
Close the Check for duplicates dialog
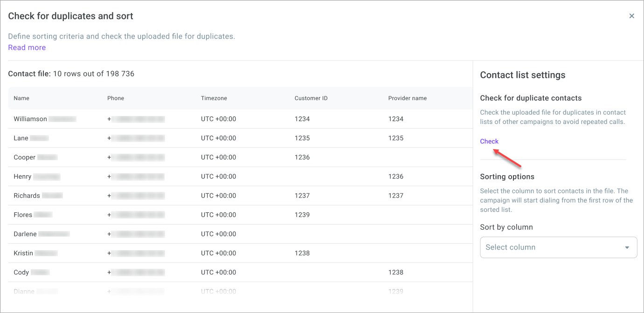(632, 16)
